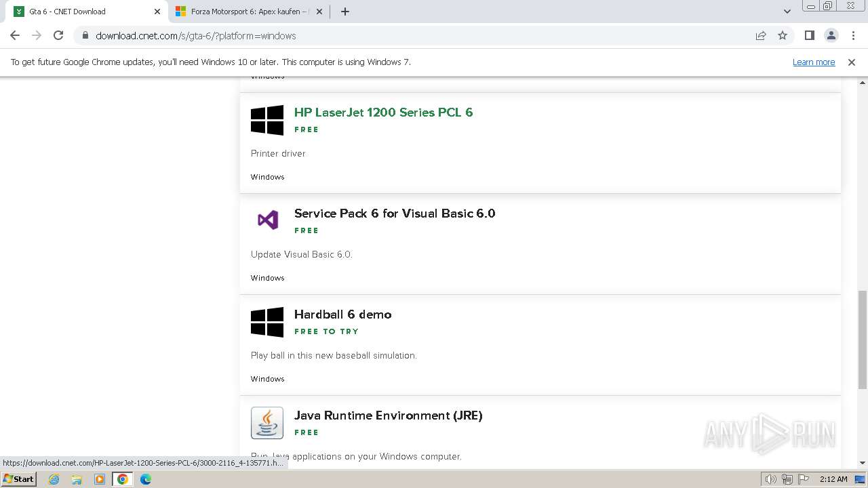
Task: Click the vertical scrollbar thumb
Action: (863, 339)
